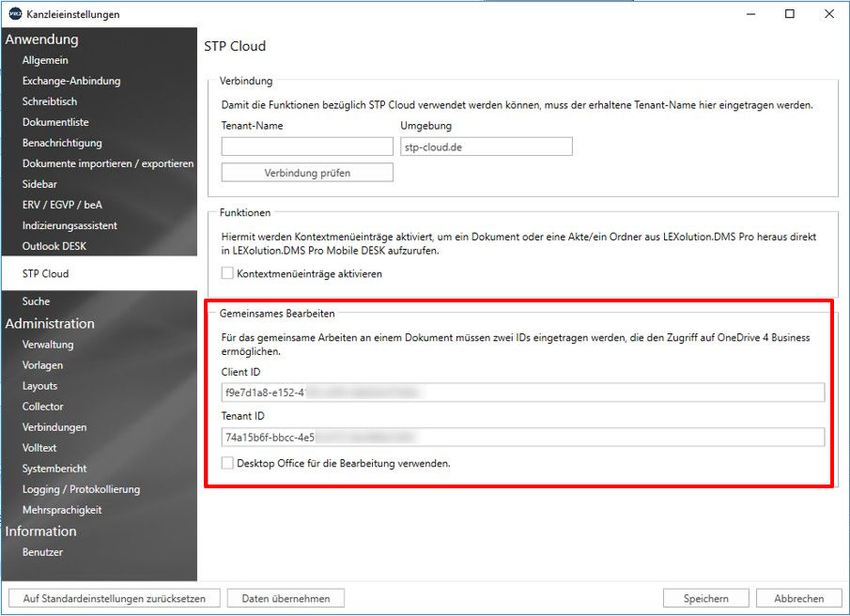
Task: Select Logging / Protokollierung
Action: coord(81,489)
